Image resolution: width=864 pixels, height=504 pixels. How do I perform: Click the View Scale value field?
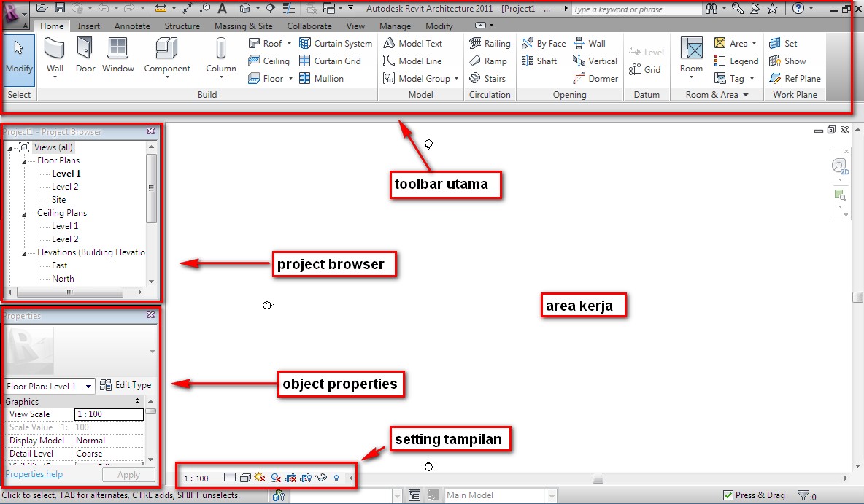tap(109, 414)
